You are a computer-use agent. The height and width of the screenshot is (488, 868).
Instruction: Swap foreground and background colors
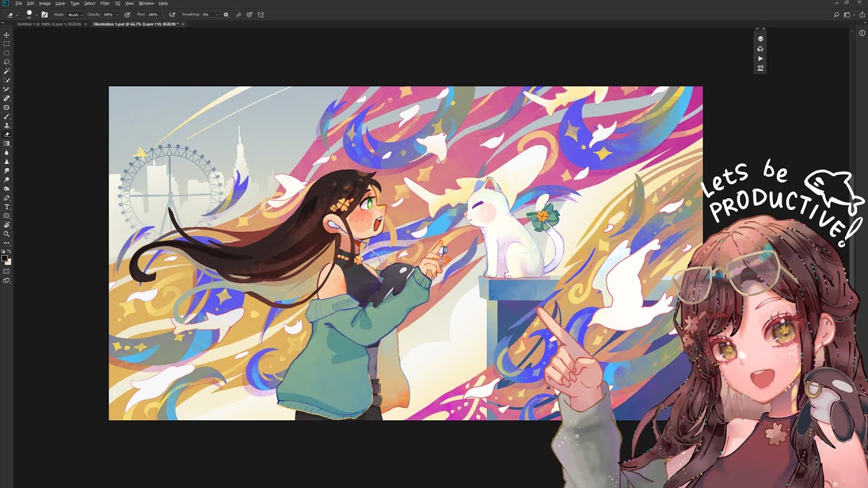click(x=9, y=251)
